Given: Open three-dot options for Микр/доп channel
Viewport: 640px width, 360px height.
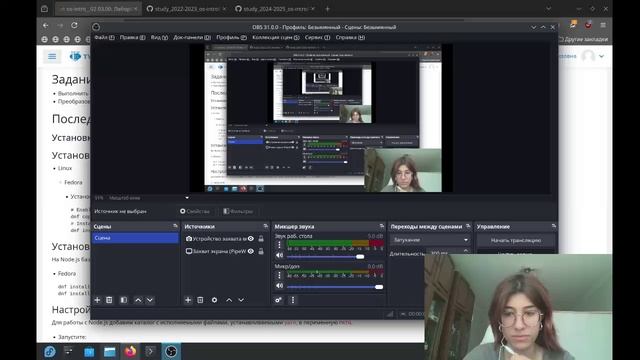Looking at the screenshot, I should (x=279, y=275).
